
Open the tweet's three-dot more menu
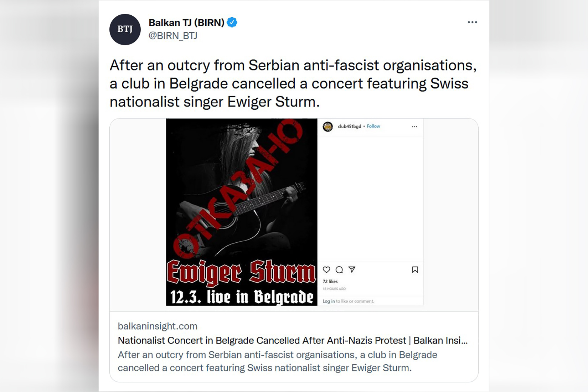(472, 22)
